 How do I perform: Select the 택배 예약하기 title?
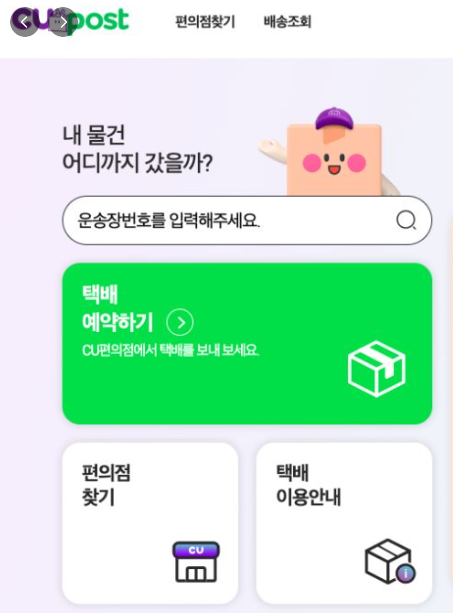pos(117,308)
